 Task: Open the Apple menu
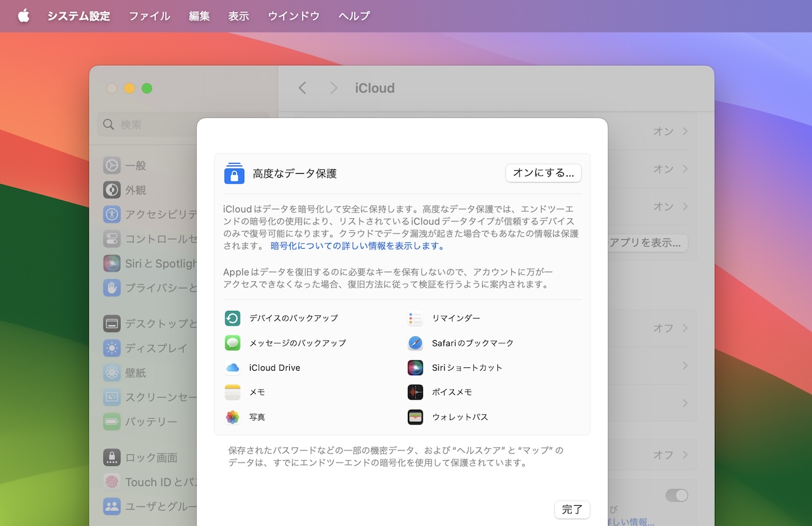tap(23, 16)
